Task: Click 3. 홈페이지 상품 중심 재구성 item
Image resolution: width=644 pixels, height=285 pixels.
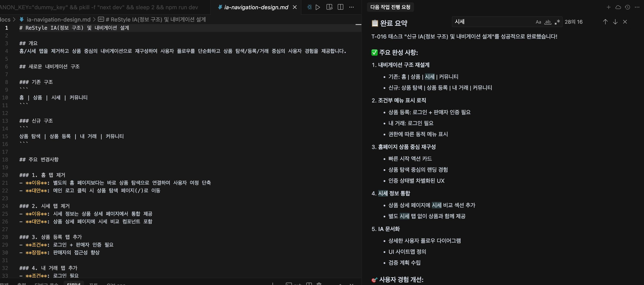Action: click(x=403, y=147)
